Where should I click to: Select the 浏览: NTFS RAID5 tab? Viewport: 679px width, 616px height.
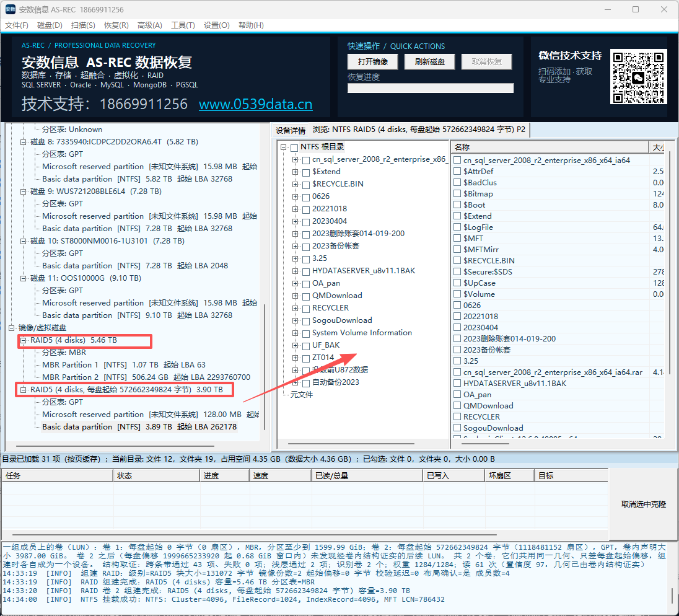pos(419,130)
